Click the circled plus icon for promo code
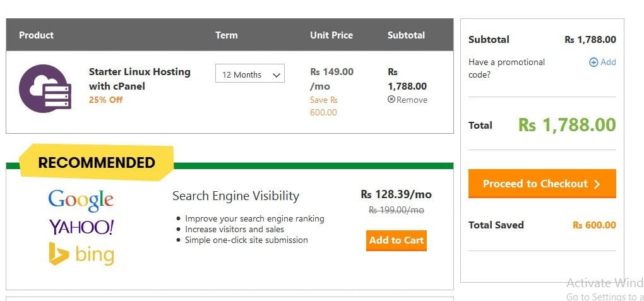Viewport: 644px width, 301px height. 593,62
